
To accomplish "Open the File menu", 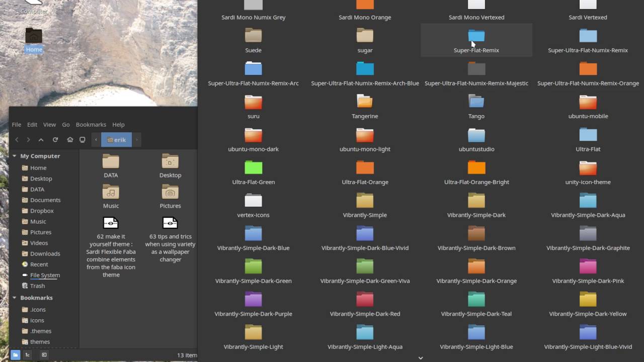I will tap(16, 124).
